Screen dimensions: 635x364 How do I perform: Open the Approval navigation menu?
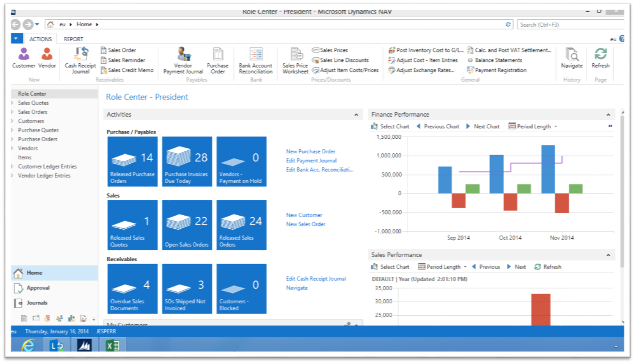(54, 288)
